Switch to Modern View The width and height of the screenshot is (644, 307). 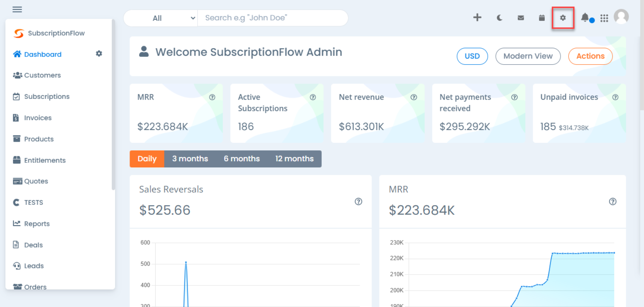(528, 56)
